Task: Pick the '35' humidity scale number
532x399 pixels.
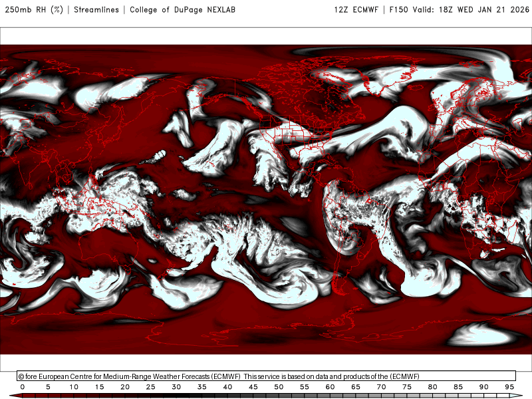Action: click(x=202, y=387)
